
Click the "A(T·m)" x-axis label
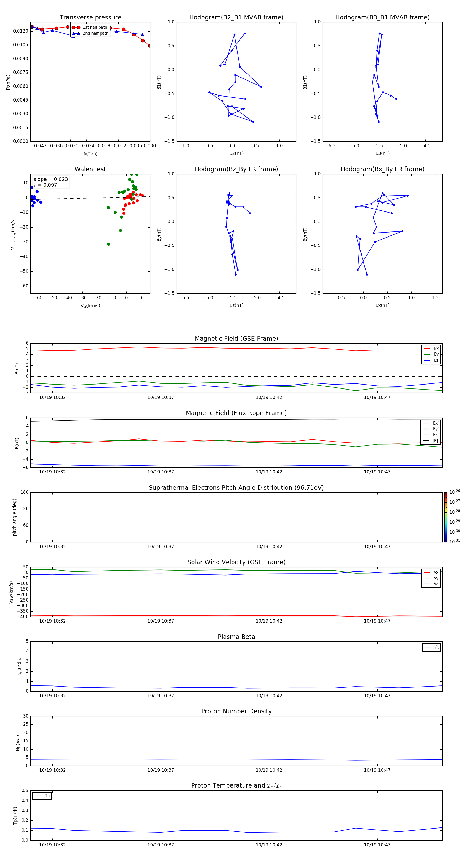click(90, 154)
